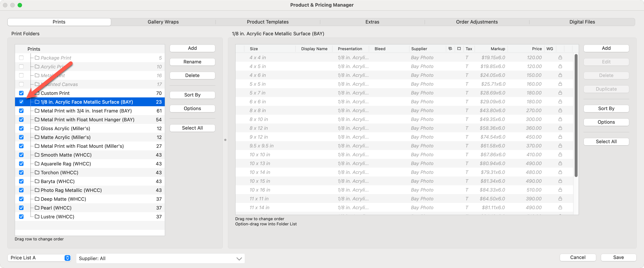Image resolution: width=644 pixels, height=268 pixels.
Task: Enable the Acrylic Print folder checkbox
Action: coord(21,67)
